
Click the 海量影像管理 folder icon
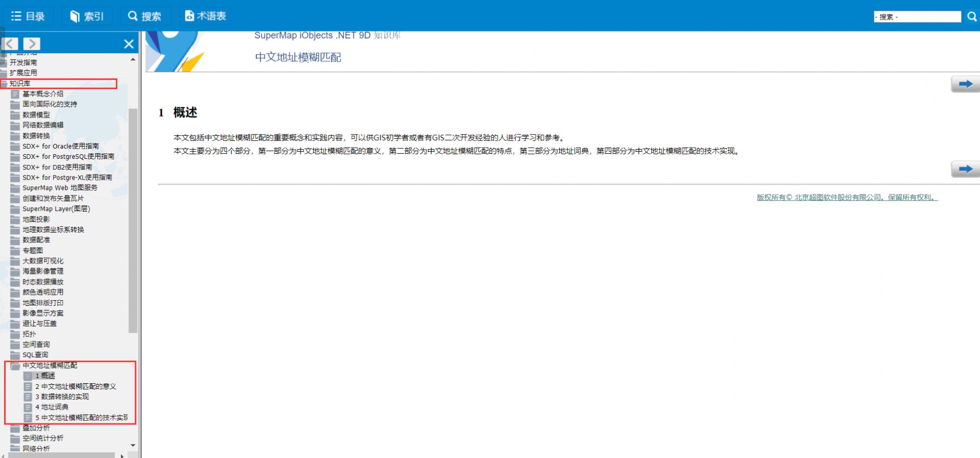coord(15,271)
